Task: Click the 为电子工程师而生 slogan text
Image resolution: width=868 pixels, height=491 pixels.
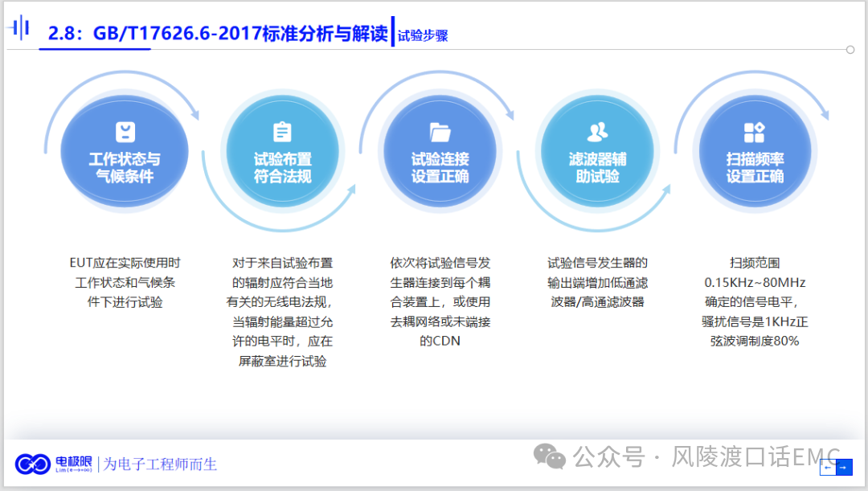Action: tap(161, 464)
